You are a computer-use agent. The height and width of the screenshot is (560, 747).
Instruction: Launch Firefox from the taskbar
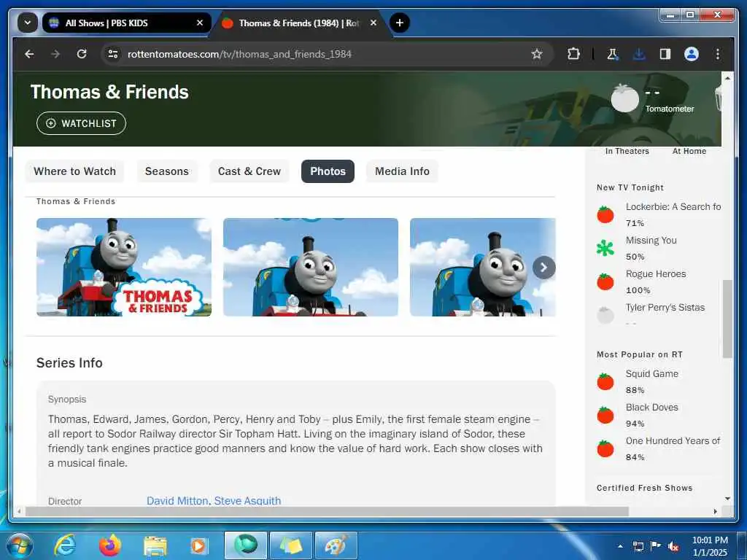click(110, 545)
